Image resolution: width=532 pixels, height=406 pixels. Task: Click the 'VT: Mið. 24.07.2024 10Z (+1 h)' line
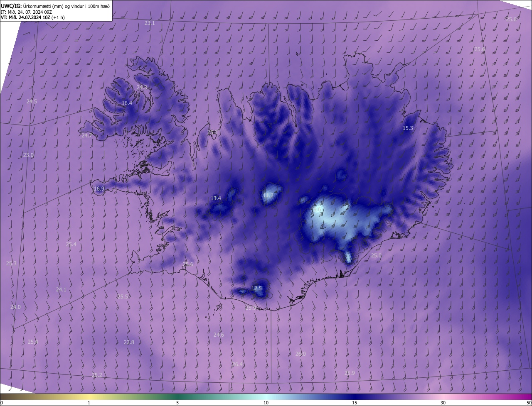coord(33,17)
